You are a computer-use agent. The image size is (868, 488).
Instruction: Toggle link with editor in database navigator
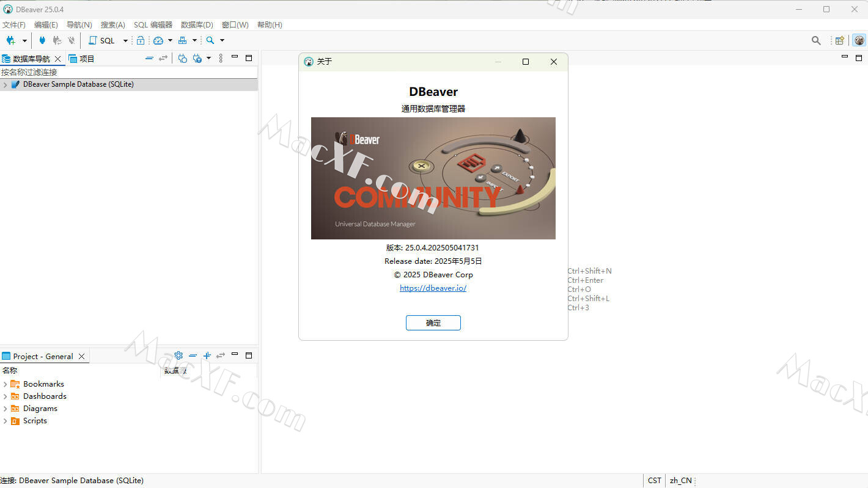163,58
